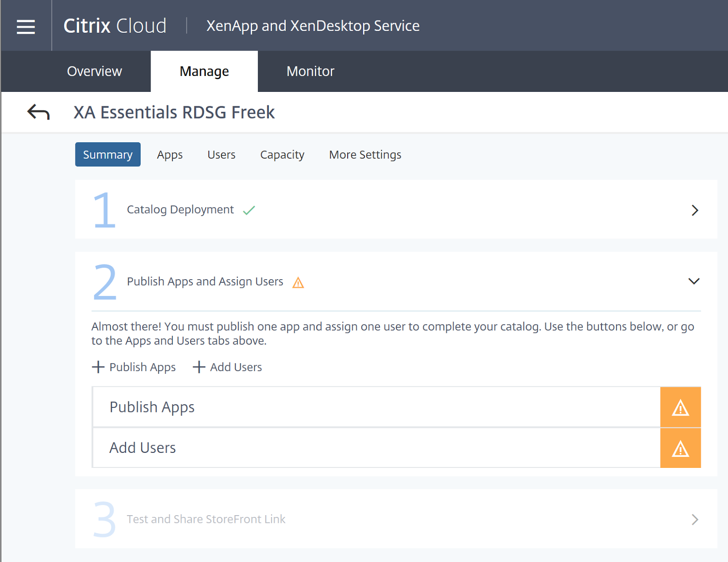Click warning triangle next to Publish Apps and Assign Users

[x=298, y=283]
